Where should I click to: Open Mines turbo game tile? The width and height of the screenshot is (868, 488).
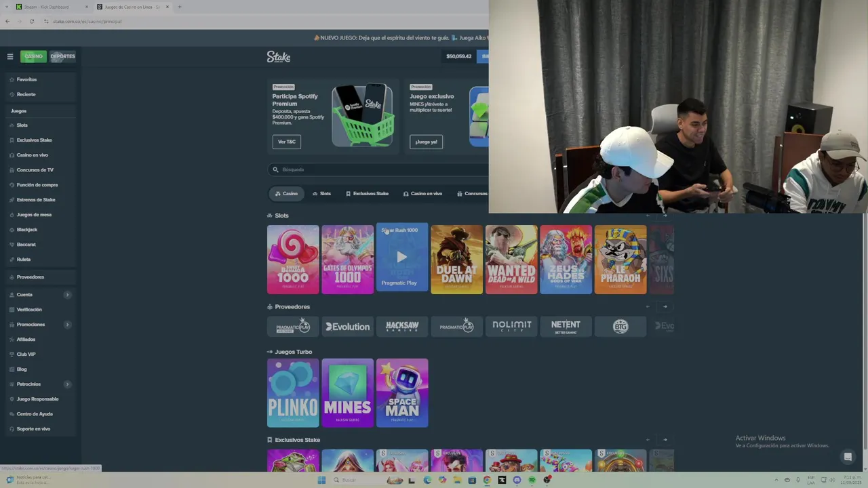point(348,393)
